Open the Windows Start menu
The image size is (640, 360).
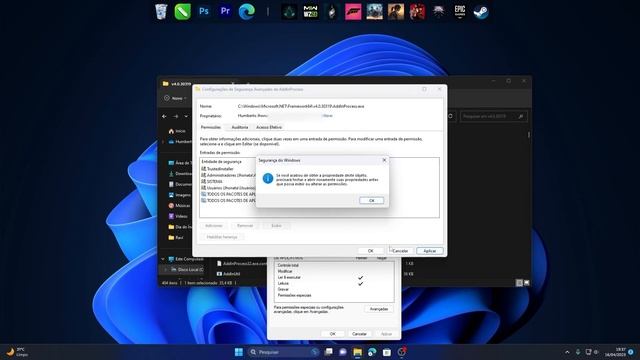click(x=239, y=352)
